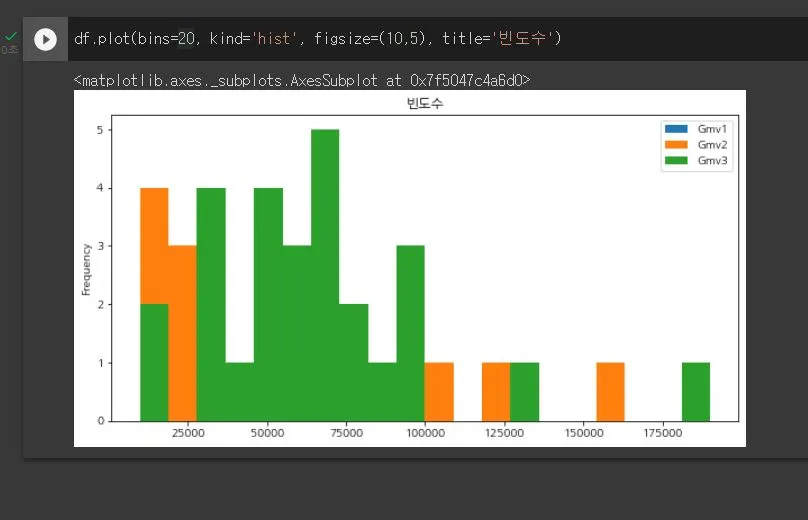This screenshot has height=520, width=808.
Task: Click the Frequency y-axis label
Action: (86, 270)
